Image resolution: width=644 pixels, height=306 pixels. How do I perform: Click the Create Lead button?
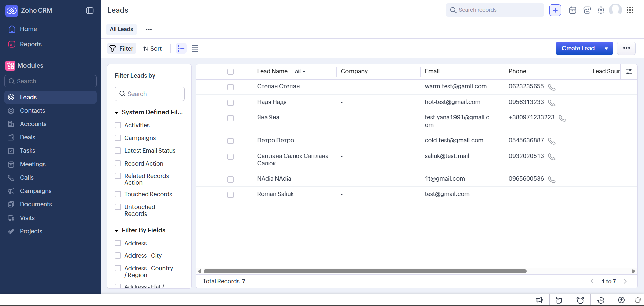coord(578,48)
